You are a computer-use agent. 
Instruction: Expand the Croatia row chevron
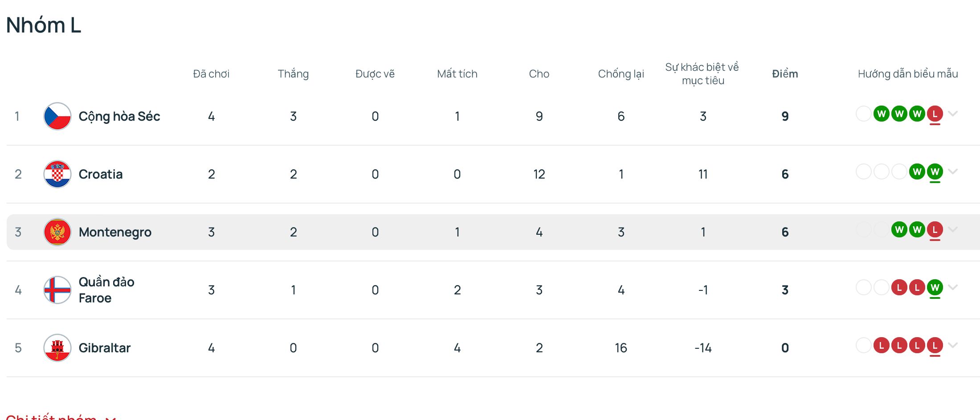(953, 171)
